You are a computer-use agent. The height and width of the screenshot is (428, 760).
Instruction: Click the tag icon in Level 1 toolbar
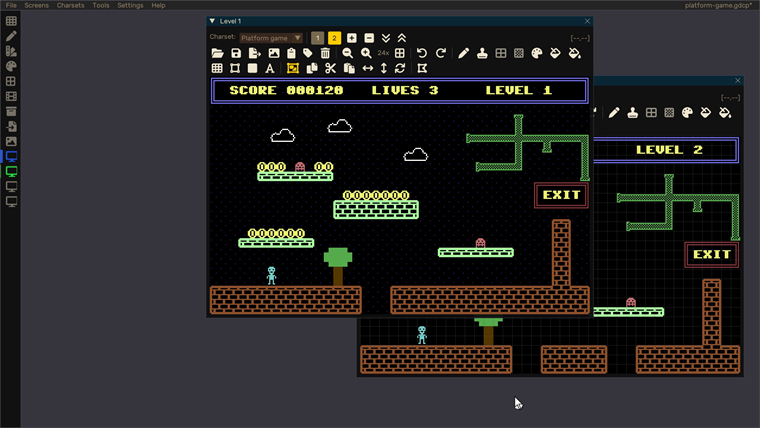(x=307, y=53)
